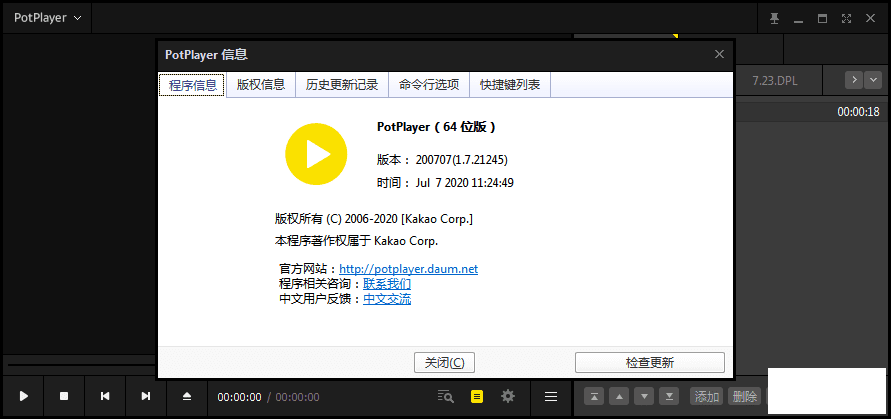This screenshot has width=891, height=419.
Task: Stop playback with the Stop button
Action: click(x=64, y=396)
